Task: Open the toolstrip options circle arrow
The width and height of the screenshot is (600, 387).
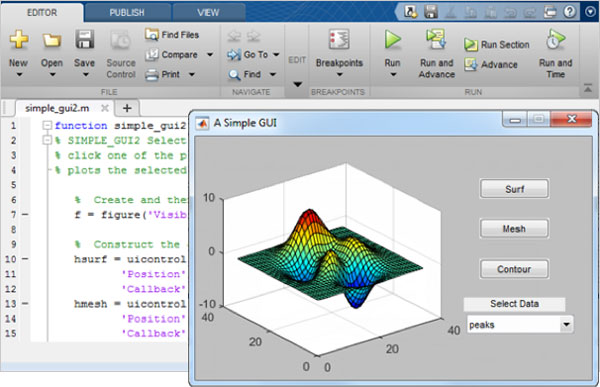Action: pos(590,12)
